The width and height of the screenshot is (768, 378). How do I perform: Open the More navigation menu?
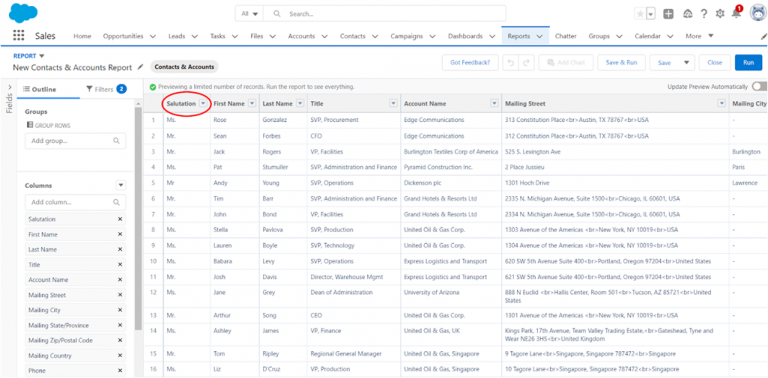pyautogui.click(x=699, y=36)
